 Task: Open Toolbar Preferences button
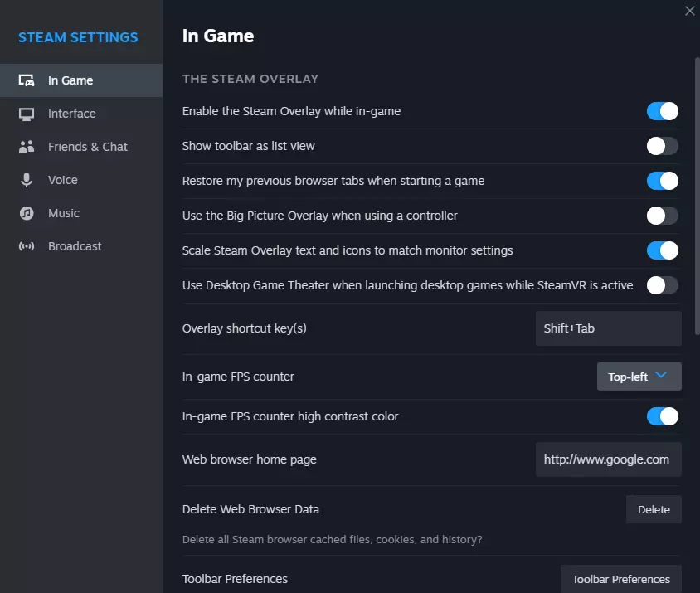[x=621, y=579]
